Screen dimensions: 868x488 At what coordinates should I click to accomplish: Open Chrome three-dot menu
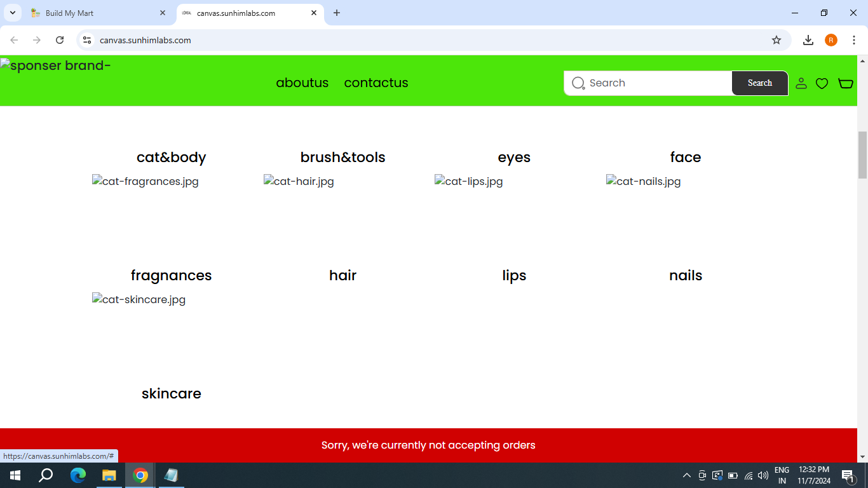click(854, 40)
